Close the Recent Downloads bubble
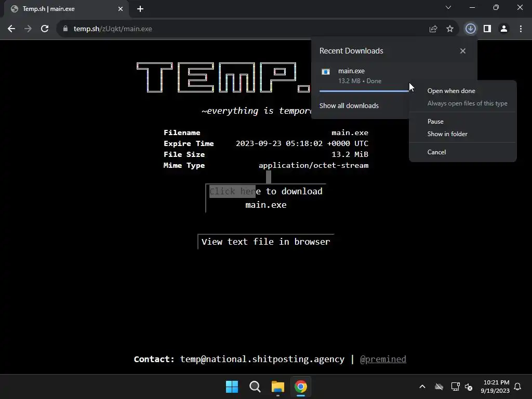This screenshot has height=399, width=532. pyautogui.click(x=463, y=51)
